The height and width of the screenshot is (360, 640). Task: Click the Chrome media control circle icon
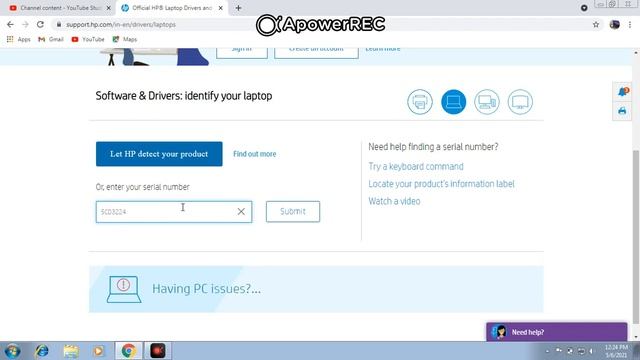point(584,8)
